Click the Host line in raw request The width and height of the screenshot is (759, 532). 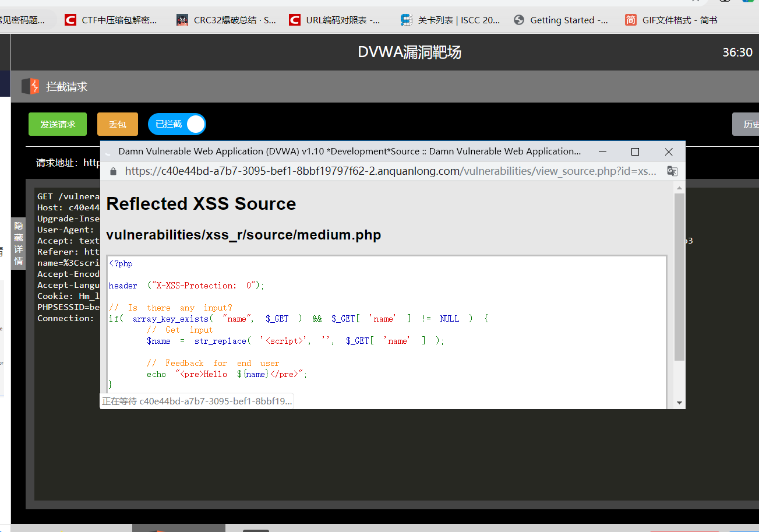point(69,207)
